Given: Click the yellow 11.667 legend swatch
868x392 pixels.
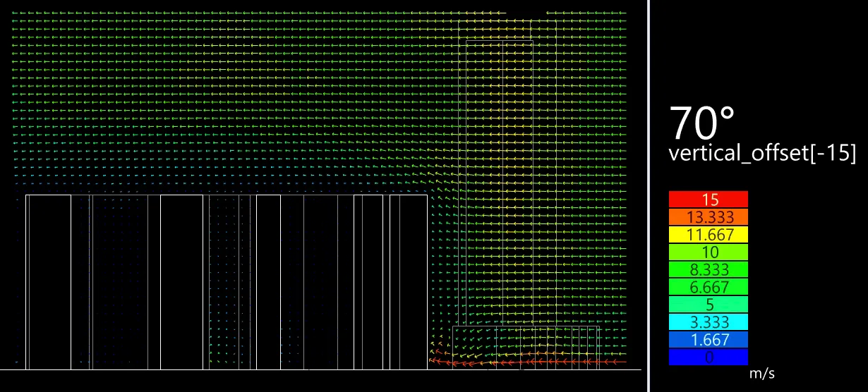Looking at the screenshot, I should [x=708, y=235].
